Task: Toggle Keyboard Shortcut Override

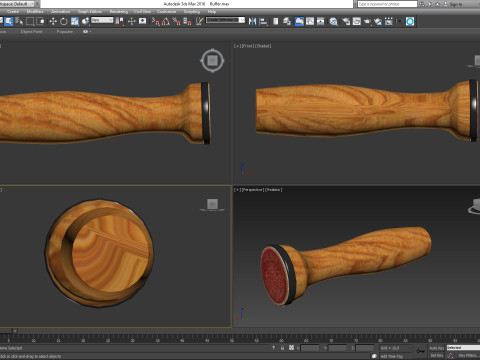Action: point(142,21)
